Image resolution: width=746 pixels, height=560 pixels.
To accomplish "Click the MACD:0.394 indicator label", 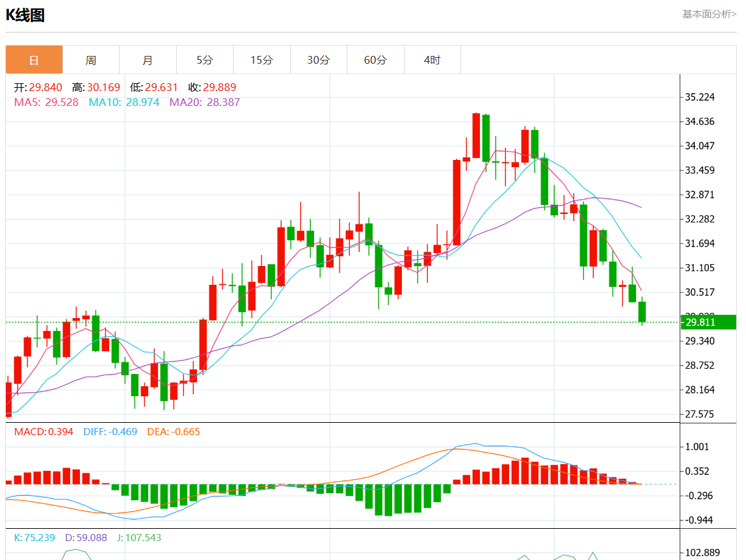I will click(x=44, y=432).
